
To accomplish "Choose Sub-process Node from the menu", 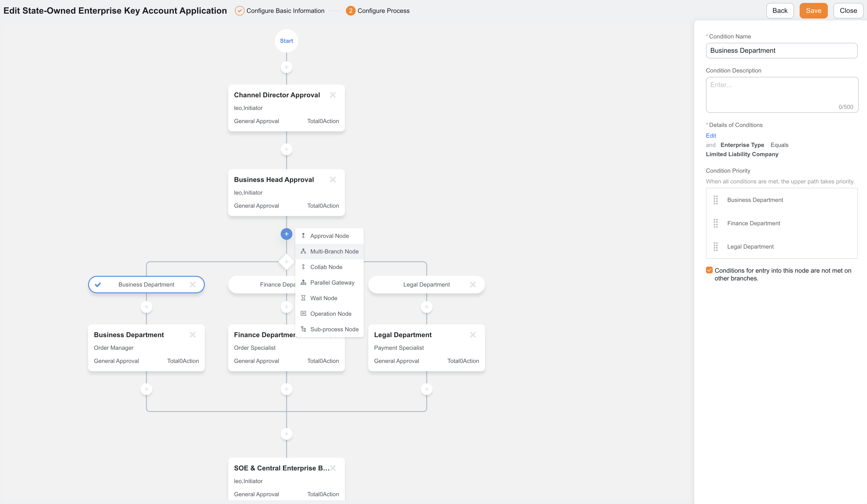I will tap(329, 329).
